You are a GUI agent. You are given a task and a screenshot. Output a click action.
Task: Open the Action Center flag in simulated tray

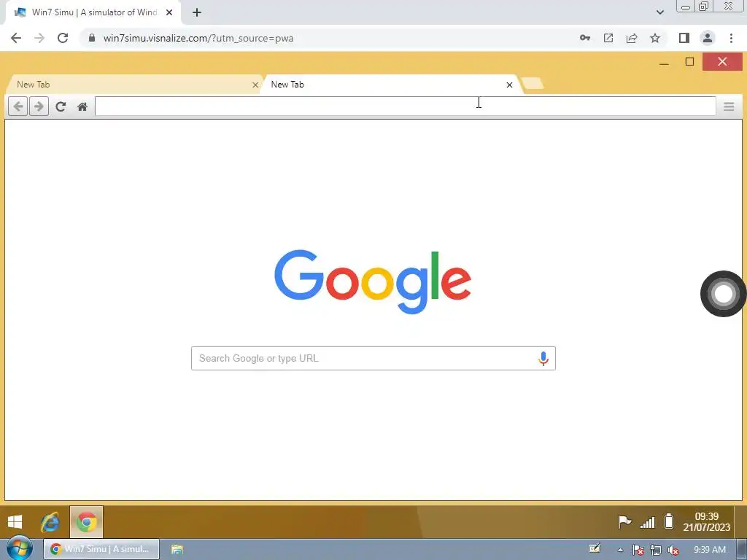pyautogui.click(x=624, y=522)
